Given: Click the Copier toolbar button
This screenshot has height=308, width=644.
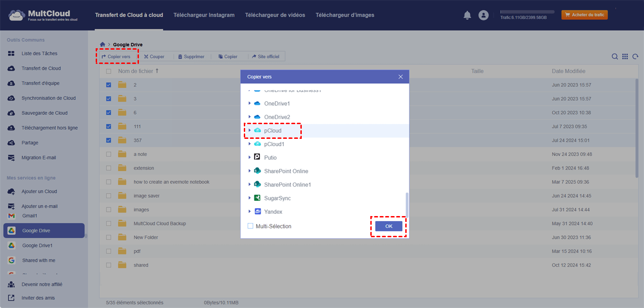Looking at the screenshot, I should click(x=228, y=57).
